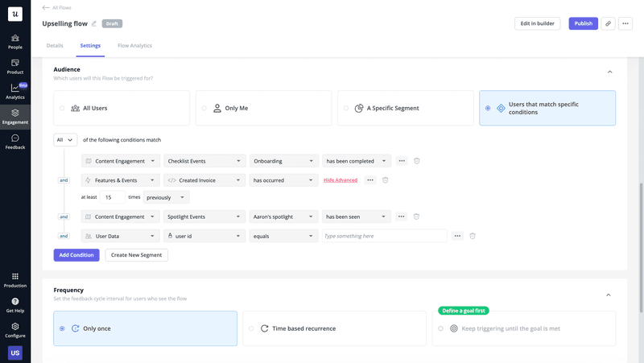This screenshot has height=363, width=644.
Task: Switch to the Flow Analytics tab
Action: coord(134,46)
